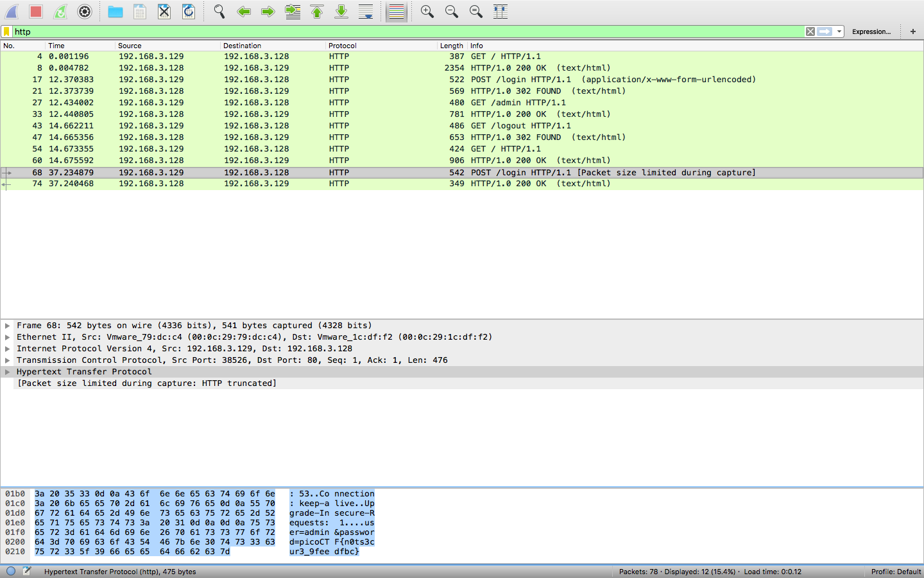The image size is (924, 578).
Task: Restart the current capture
Action: 60,12
